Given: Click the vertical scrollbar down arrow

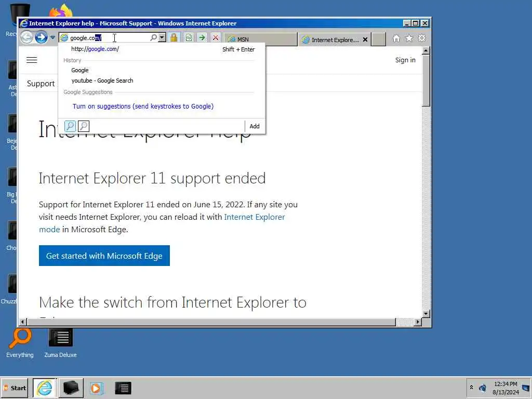Looking at the screenshot, I should pyautogui.click(x=426, y=314).
